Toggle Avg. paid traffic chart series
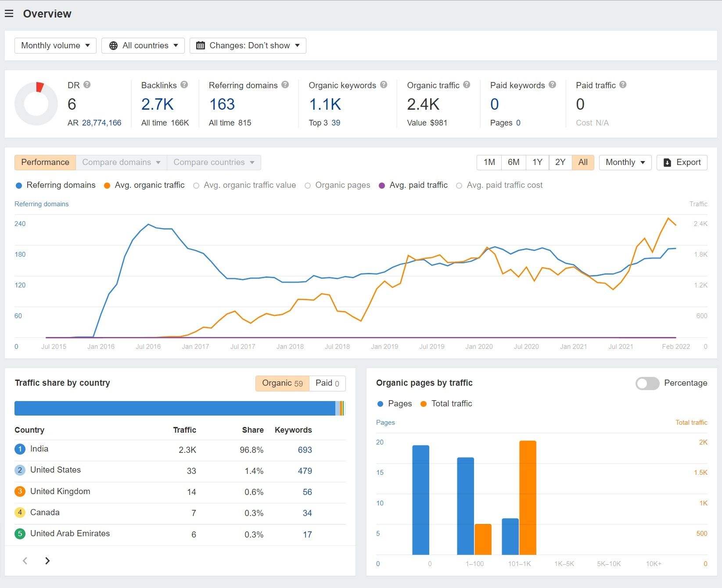 click(413, 185)
